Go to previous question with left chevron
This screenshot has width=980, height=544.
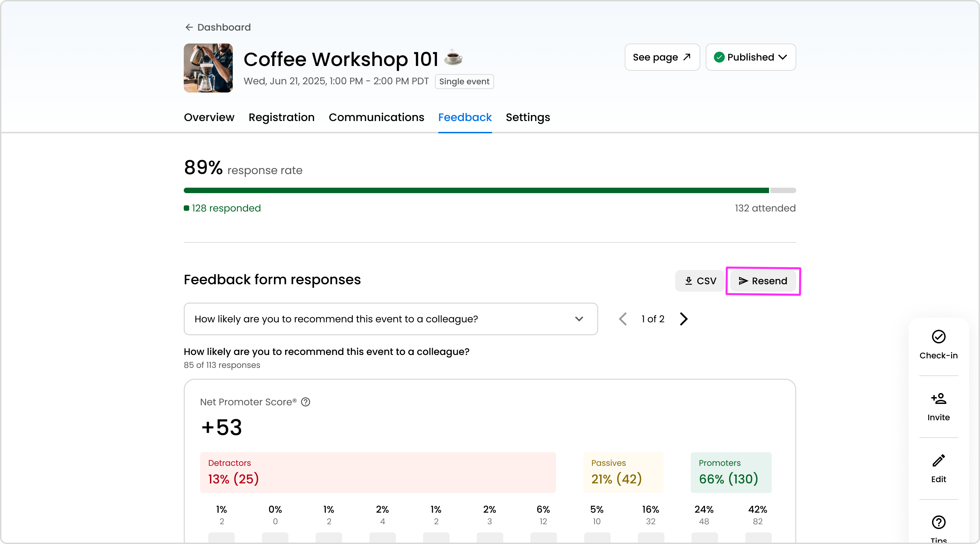pyautogui.click(x=623, y=319)
